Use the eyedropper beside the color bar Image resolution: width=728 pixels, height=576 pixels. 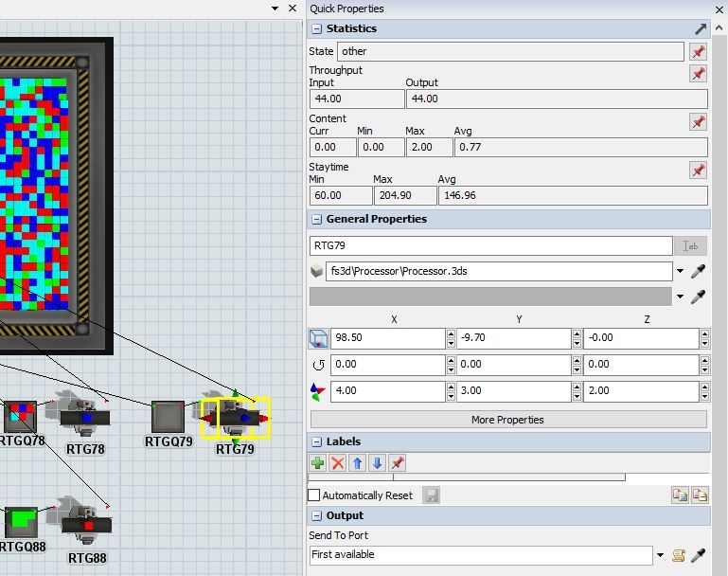[x=699, y=297]
